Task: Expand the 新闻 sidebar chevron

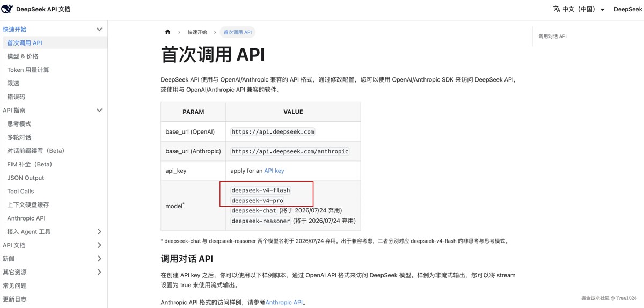Action: pos(99,259)
